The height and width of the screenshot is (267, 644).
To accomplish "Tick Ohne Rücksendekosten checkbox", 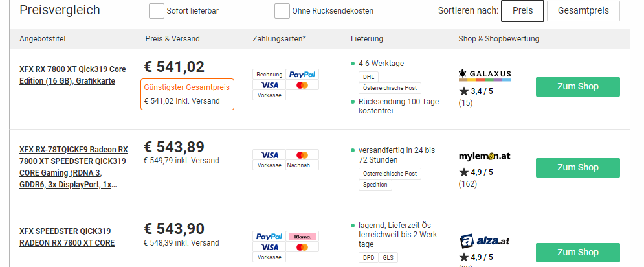I will pos(282,11).
